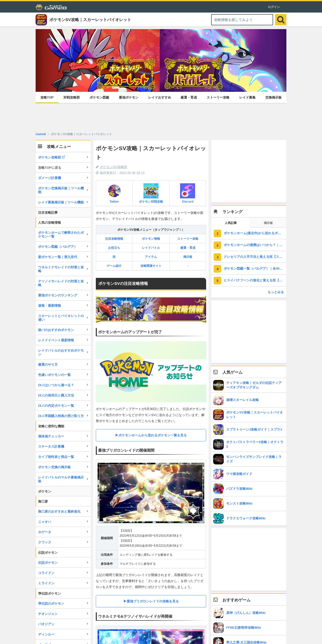This screenshot has width=322, height=644.
Task: Open DLCの発売日と購入方法 sidebar link
Action: point(63,395)
